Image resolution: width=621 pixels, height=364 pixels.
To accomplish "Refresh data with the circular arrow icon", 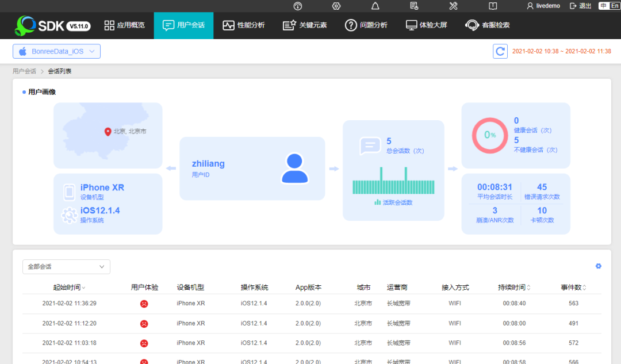I will coord(500,51).
